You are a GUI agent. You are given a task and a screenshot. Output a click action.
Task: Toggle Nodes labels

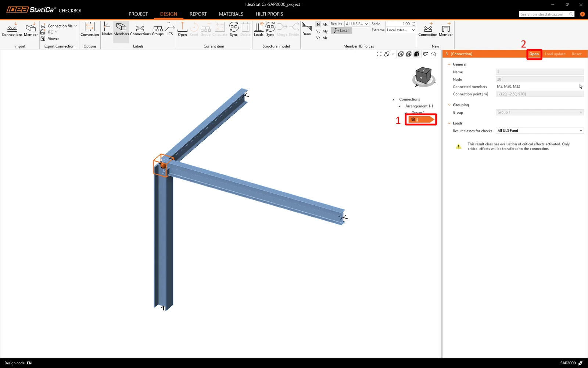pos(107,29)
